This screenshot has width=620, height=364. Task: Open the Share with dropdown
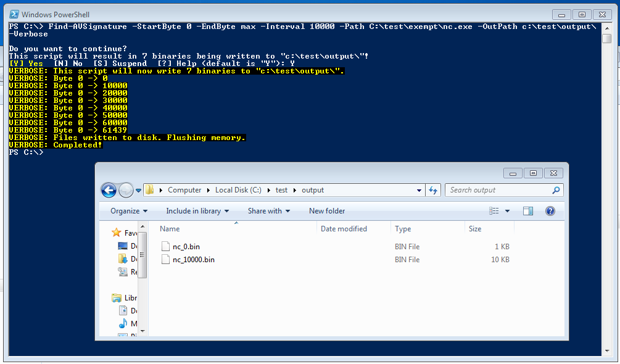pos(268,210)
